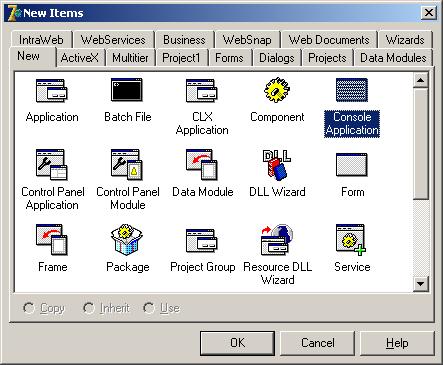Viewport: 443px width, 365px height.
Task: Click the scrollbar up arrow
Action: (x=420, y=80)
